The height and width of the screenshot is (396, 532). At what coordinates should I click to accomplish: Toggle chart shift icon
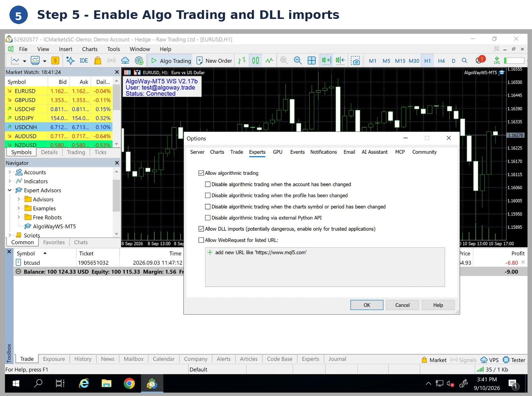[340, 61]
